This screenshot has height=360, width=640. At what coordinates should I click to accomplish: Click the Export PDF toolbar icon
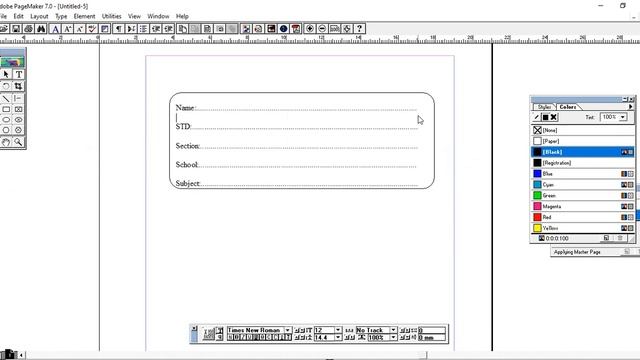[296, 29]
